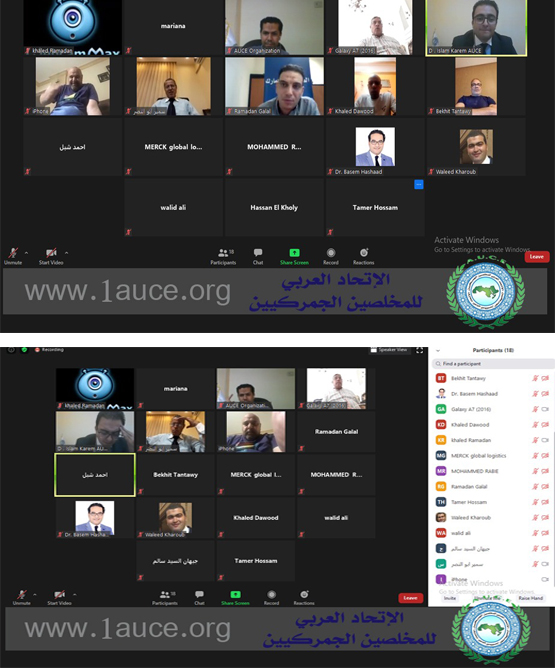This screenshot has height=668, width=555.
Task: Expand video options caret beside lower Start Video
Action: pyautogui.click(x=75, y=594)
